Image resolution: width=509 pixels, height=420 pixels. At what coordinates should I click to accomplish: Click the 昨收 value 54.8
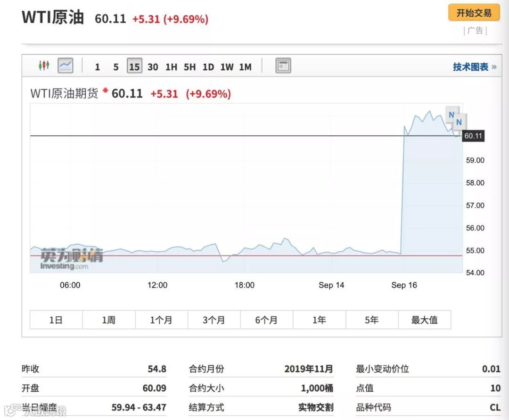pyautogui.click(x=157, y=369)
